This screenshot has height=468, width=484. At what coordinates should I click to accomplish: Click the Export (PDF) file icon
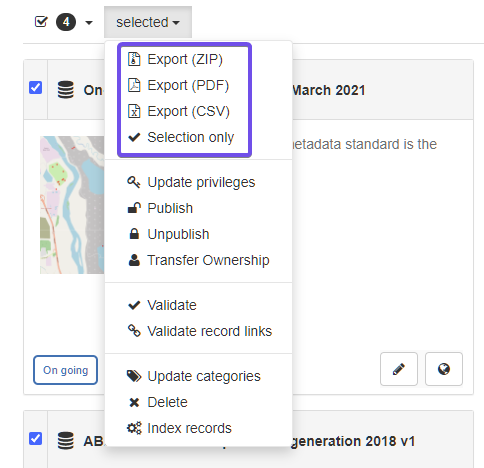tap(134, 85)
